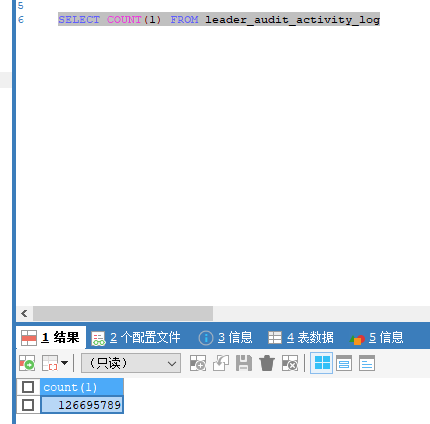Open the copy-format dropdown arrow
This screenshot has width=430, height=424.
tap(65, 363)
